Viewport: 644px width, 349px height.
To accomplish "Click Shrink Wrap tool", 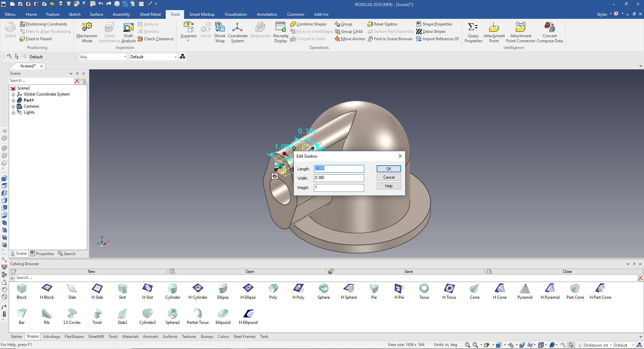I will (x=220, y=33).
